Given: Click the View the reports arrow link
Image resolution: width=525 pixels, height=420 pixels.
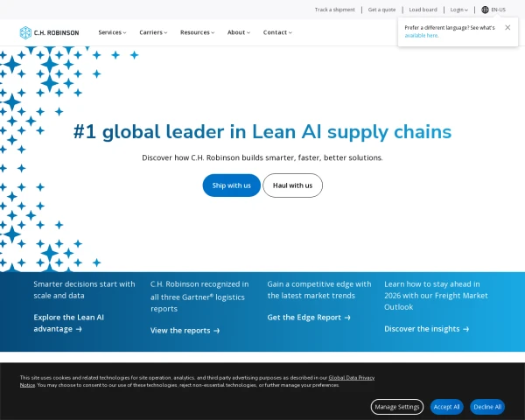Looking at the screenshot, I should click(185, 331).
